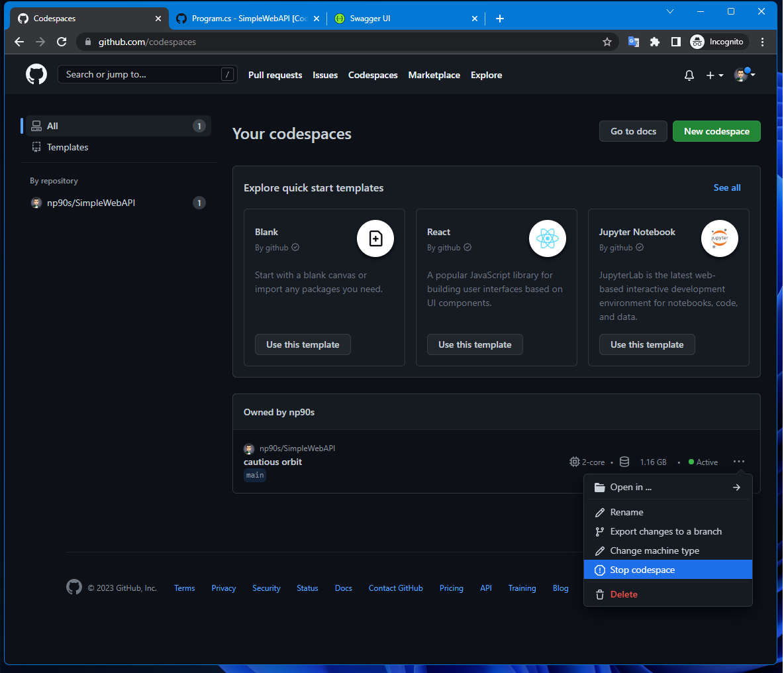The image size is (784, 673).
Task: Open the Security footer link
Action: [266, 588]
